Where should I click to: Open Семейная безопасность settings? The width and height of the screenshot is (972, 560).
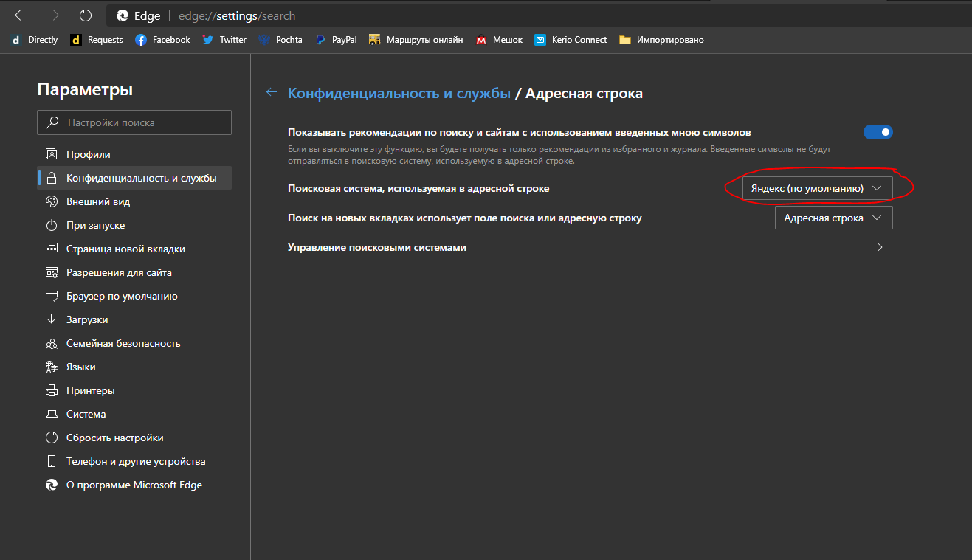[x=134, y=343]
